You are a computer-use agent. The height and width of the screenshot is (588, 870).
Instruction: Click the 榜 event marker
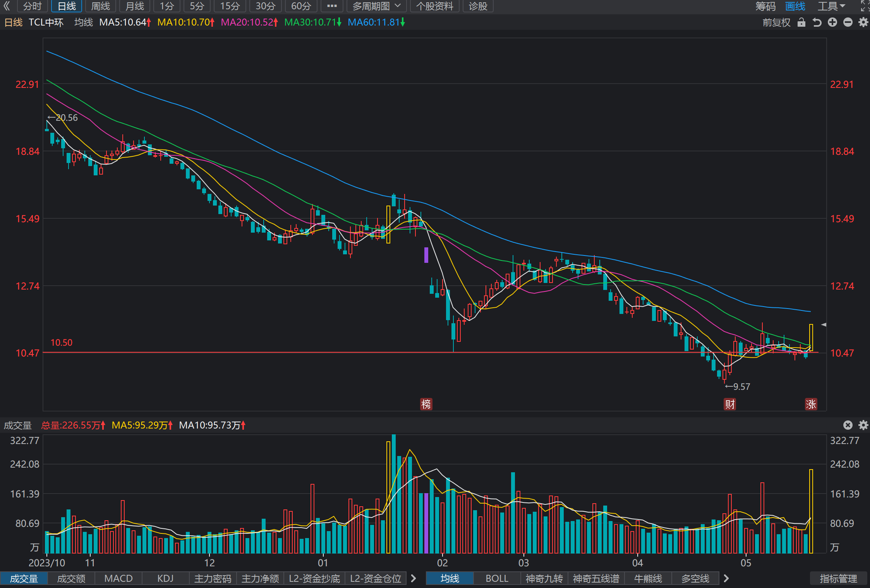pos(426,404)
